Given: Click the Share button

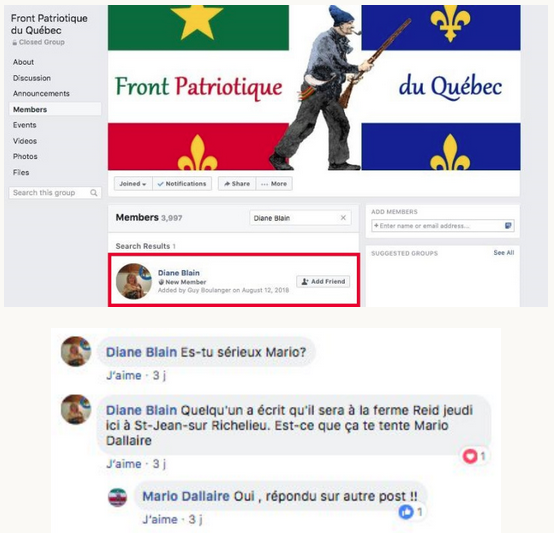Looking at the screenshot, I should click(x=237, y=184).
